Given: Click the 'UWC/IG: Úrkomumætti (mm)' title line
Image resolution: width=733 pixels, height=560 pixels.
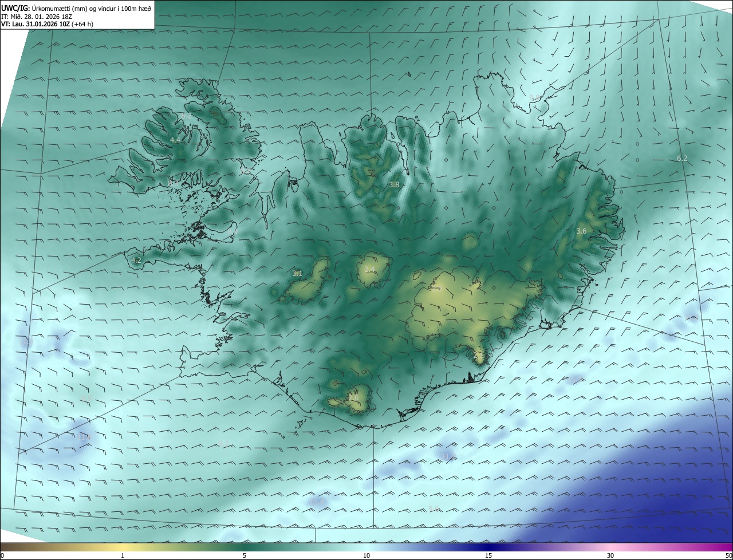Looking at the screenshot, I should point(76,7).
